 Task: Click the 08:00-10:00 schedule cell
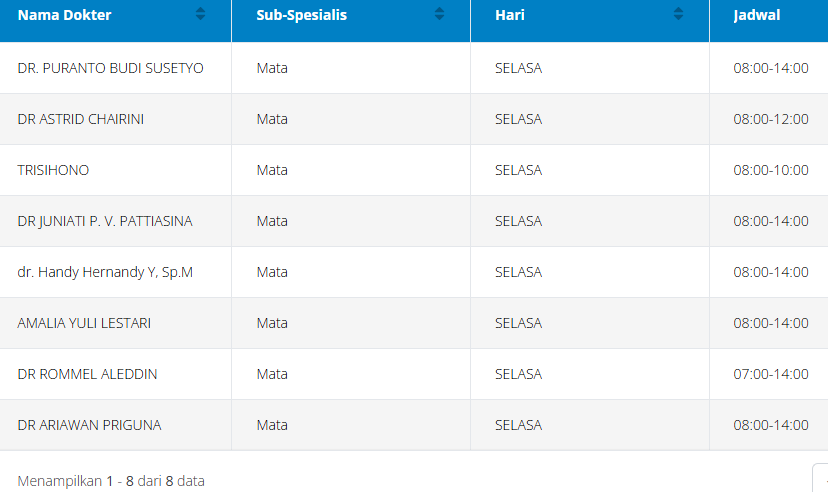[x=770, y=170]
